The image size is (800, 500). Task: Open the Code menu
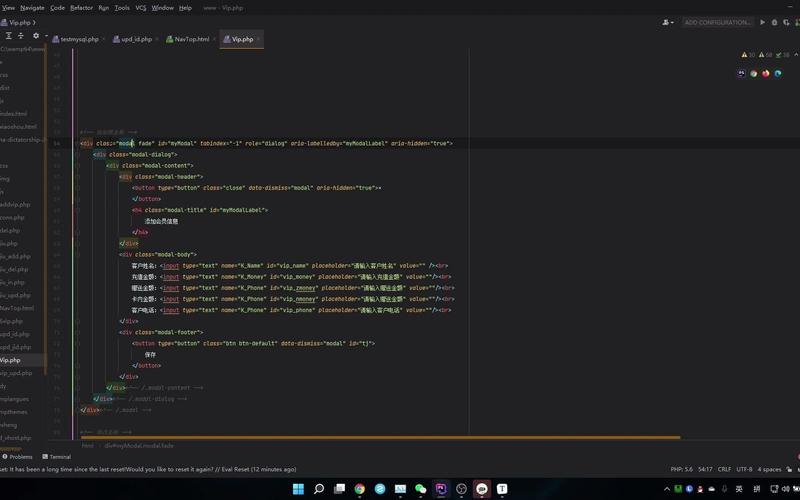point(57,8)
